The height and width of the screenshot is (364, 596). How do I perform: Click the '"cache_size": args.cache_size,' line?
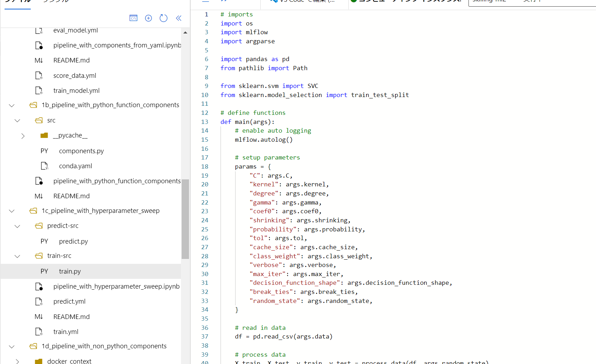click(304, 247)
